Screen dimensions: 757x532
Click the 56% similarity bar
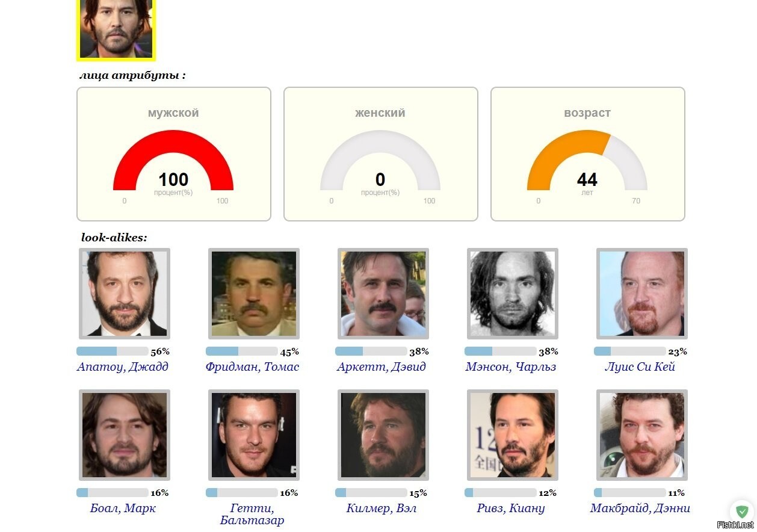click(x=113, y=351)
